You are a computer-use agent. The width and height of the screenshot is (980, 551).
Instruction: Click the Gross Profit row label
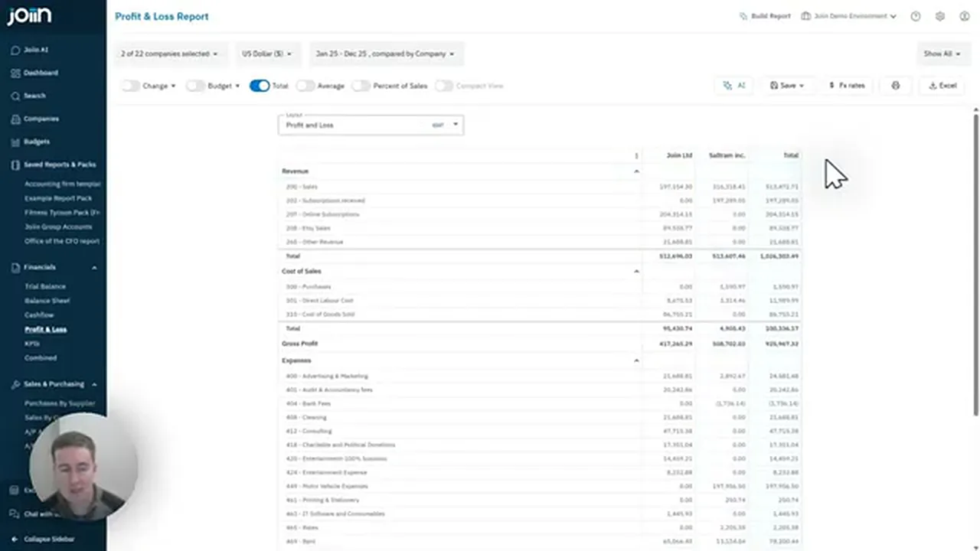299,344
